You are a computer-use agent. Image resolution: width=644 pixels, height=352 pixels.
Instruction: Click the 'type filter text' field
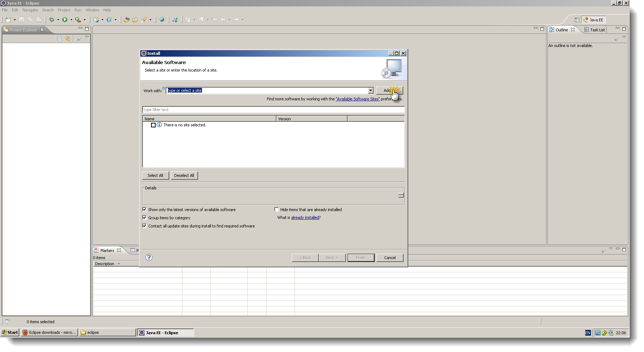pos(273,110)
